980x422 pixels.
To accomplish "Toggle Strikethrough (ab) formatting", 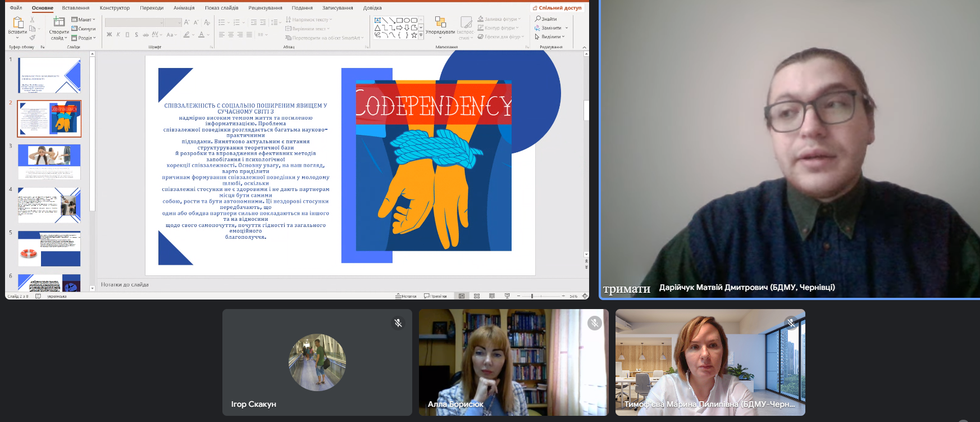I will (x=145, y=35).
